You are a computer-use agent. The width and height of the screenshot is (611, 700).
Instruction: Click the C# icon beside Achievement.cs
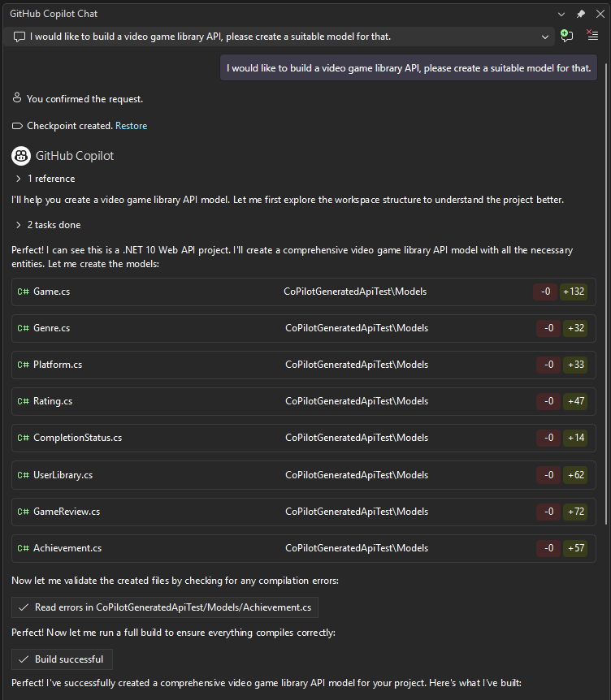[23, 548]
